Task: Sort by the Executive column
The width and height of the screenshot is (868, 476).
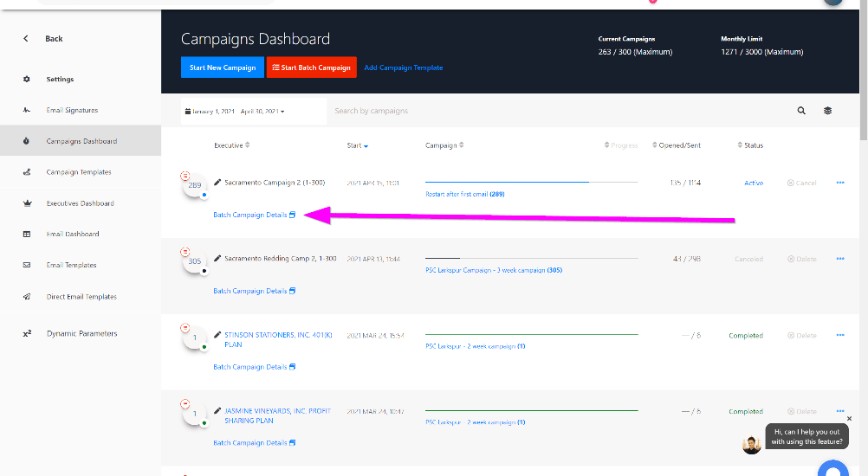Action: tap(232, 145)
